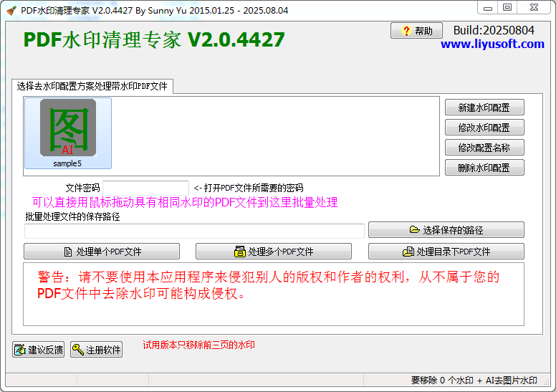Click status bar text 要移除 0 个水印
The width and height of the screenshot is (556, 392).
pos(442,381)
